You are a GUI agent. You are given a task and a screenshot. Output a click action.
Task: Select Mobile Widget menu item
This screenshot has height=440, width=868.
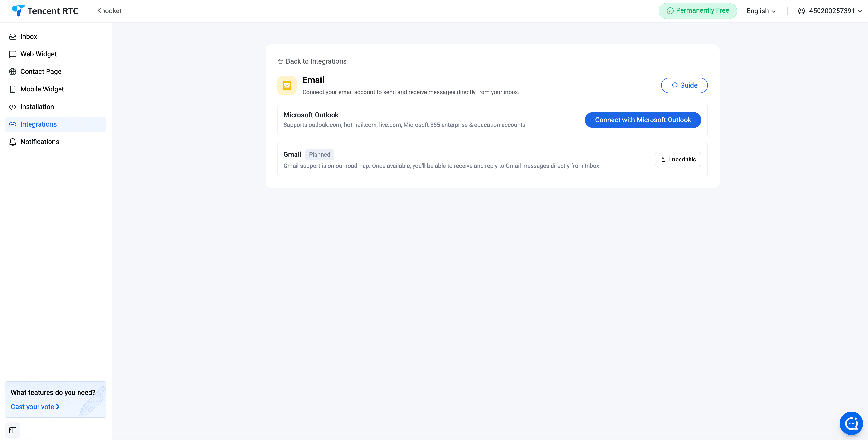coord(56,89)
